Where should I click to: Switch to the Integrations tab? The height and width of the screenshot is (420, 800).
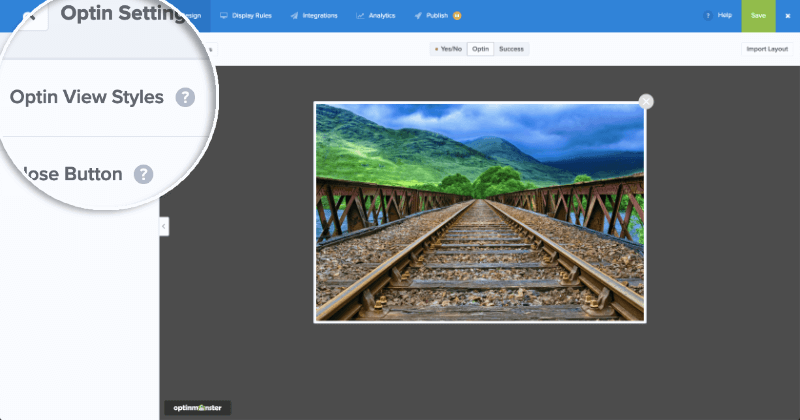pyautogui.click(x=314, y=16)
